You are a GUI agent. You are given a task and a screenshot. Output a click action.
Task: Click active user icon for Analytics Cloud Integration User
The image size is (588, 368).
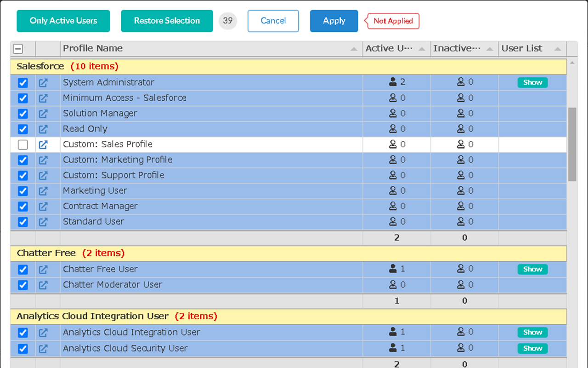393,332
